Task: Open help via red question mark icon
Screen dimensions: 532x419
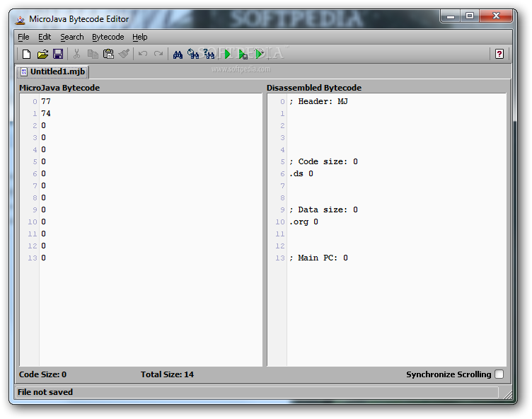Action: [x=499, y=54]
